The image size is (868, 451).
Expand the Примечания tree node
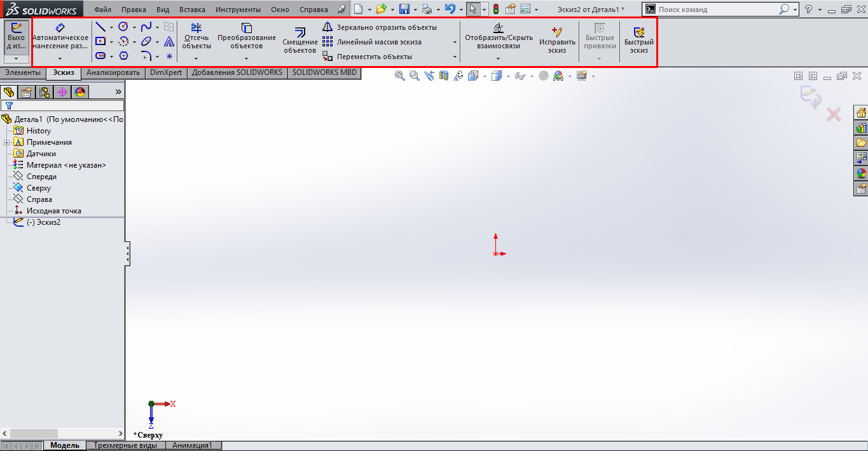tap(6, 142)
